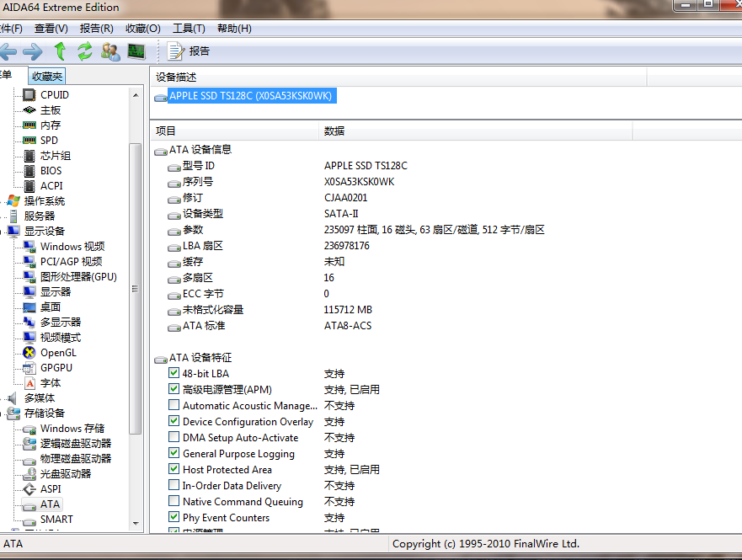Click the blue Forward arrow toolbar icon
This screenshot has width=742, height=560.
click(x=33, y=51)
